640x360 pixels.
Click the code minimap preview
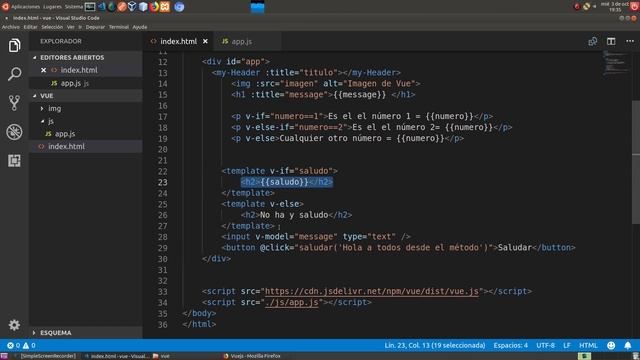tap(616, 63)
